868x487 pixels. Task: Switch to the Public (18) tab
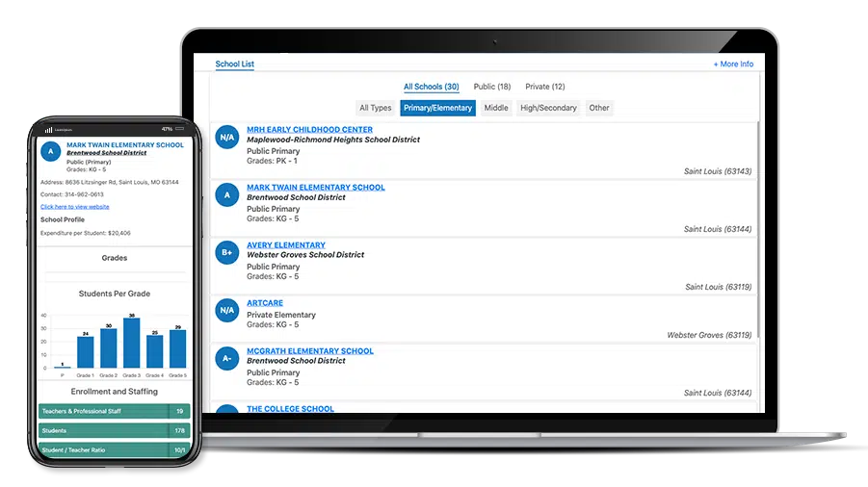pyautogui.click(x=492, y=87)
